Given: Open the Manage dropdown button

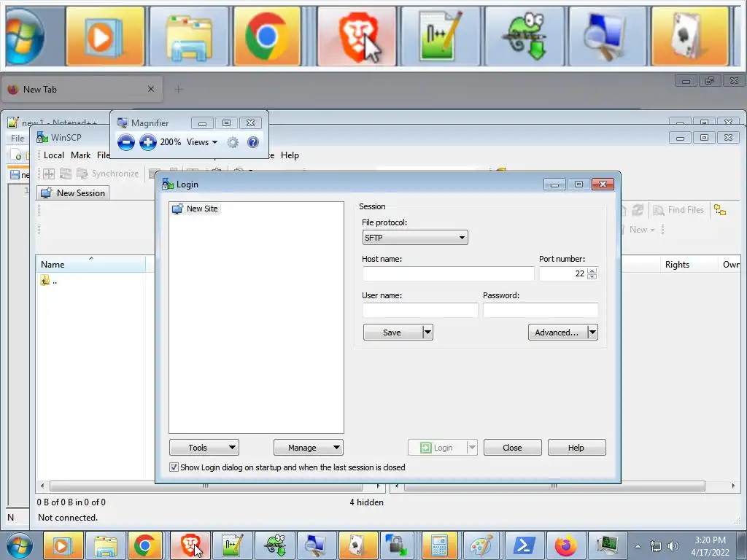Looking at the screenshot, I should [309, 448].
